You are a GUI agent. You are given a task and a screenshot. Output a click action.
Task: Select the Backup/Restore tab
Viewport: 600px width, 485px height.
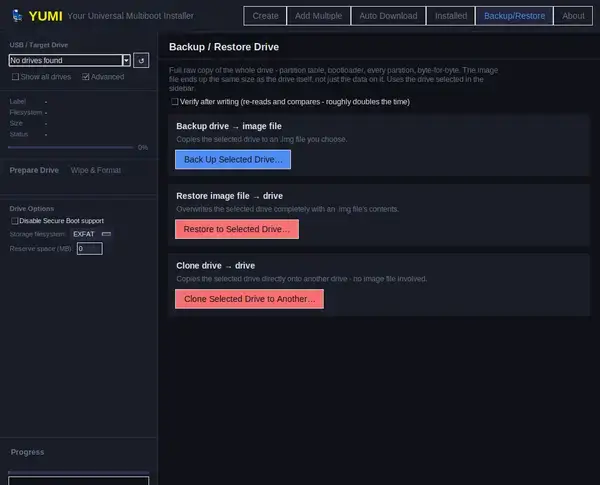click(x=514, y=16)
